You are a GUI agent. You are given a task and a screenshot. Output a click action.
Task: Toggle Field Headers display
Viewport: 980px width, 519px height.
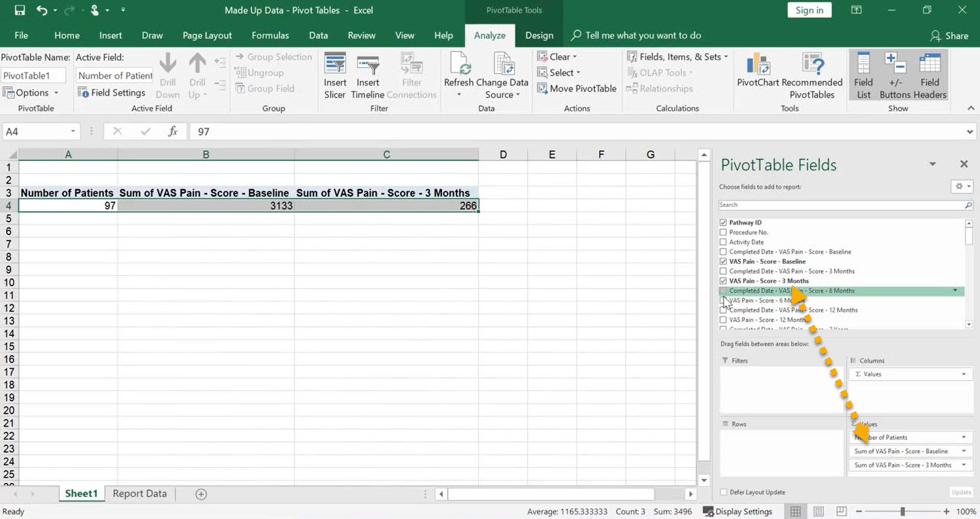point(930,76)
